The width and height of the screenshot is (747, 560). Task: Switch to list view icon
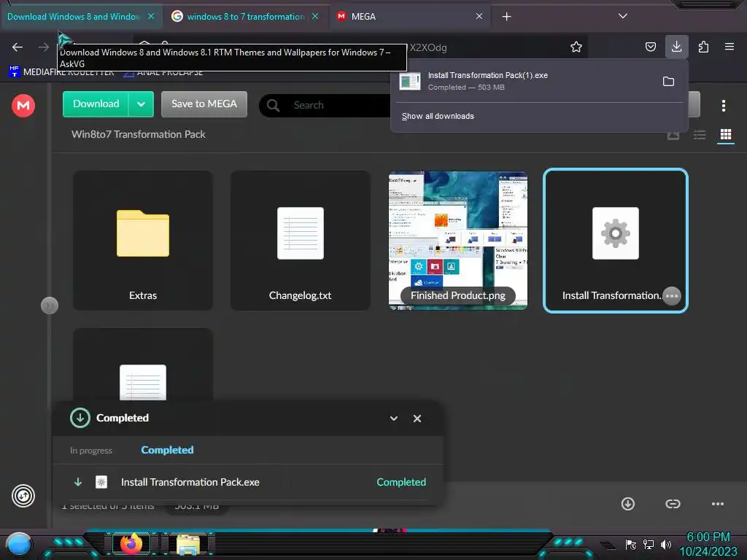tap(700, 135)
